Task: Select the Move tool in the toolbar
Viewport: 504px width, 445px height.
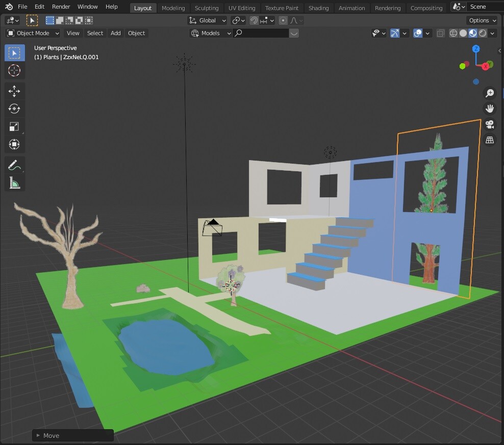Action: (x=14, y=91)
